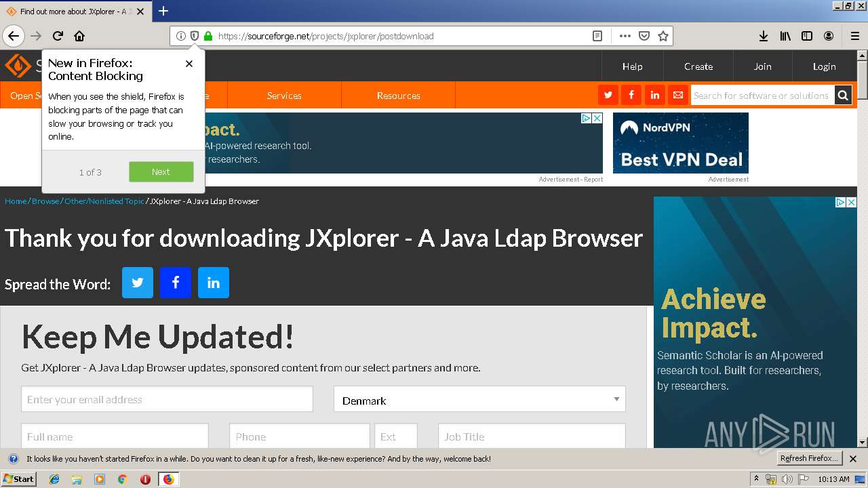
Task: Follow the Home breadcrumb link
Action: click(x=16, y=201)
